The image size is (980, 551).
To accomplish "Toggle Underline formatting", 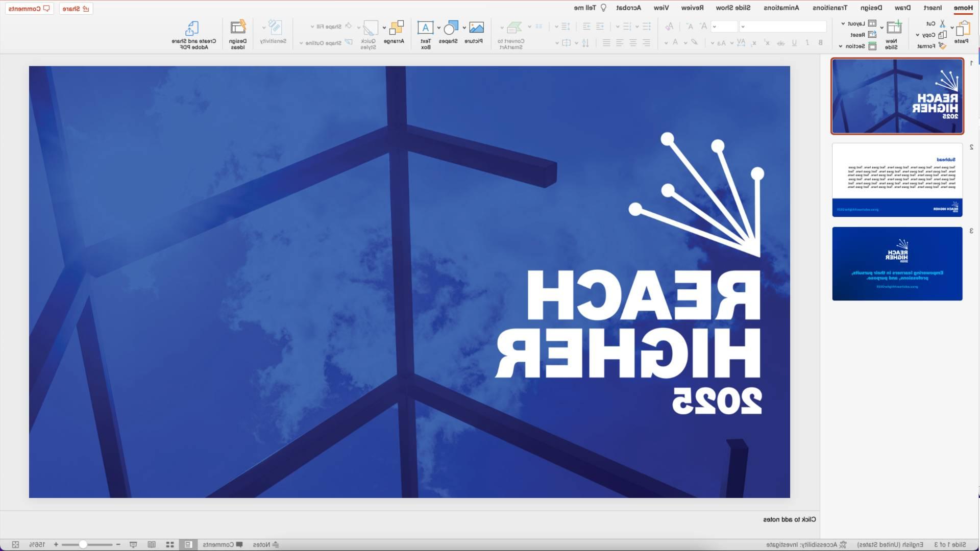I will pyautogui.click(x=794, y=42).
